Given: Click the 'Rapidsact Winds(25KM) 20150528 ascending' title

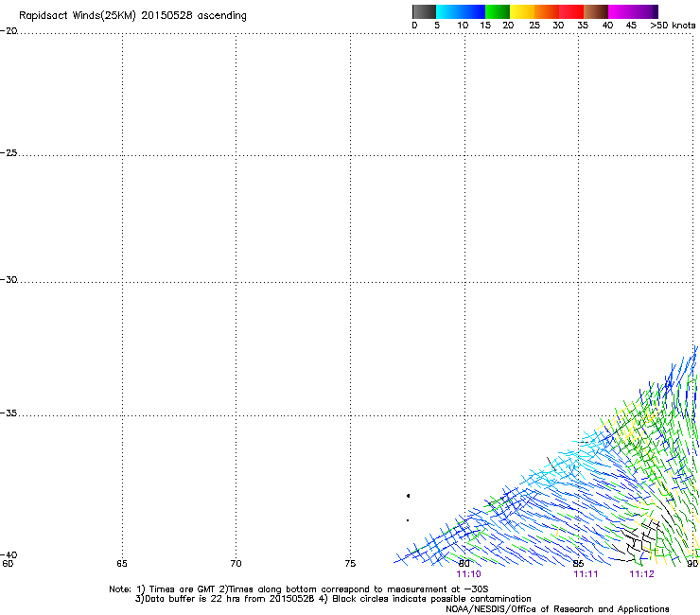Looking at the screenshot, I should click(132, 16).
